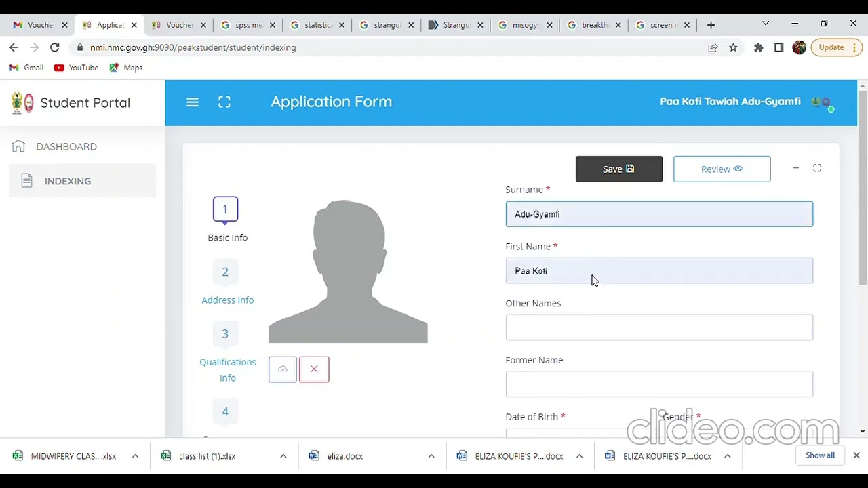
Task: Open the eliza.docx downloaded file
Action: pyautogui.click(x=336, y=456)
